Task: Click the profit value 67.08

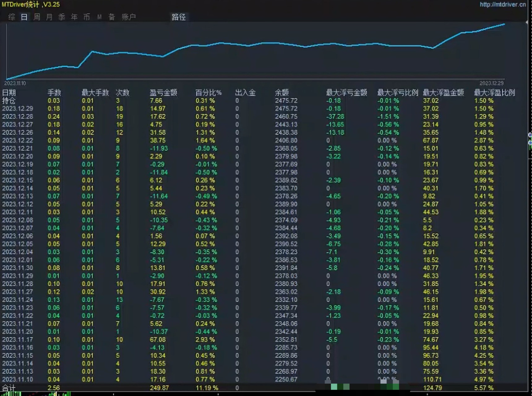Action: pos(158,340)
